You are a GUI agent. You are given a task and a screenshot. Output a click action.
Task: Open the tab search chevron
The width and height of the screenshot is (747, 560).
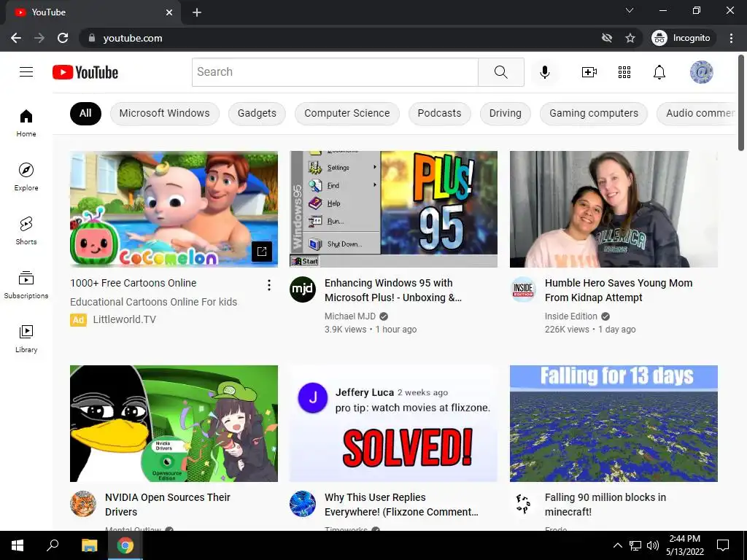click(x=630, y=10)
